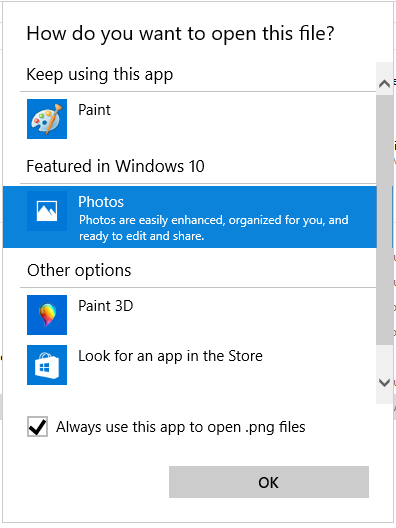Click the "Featured in Windows 10" heading
The width and height of the screenshot is (396, 528).
tap(116, 166)
